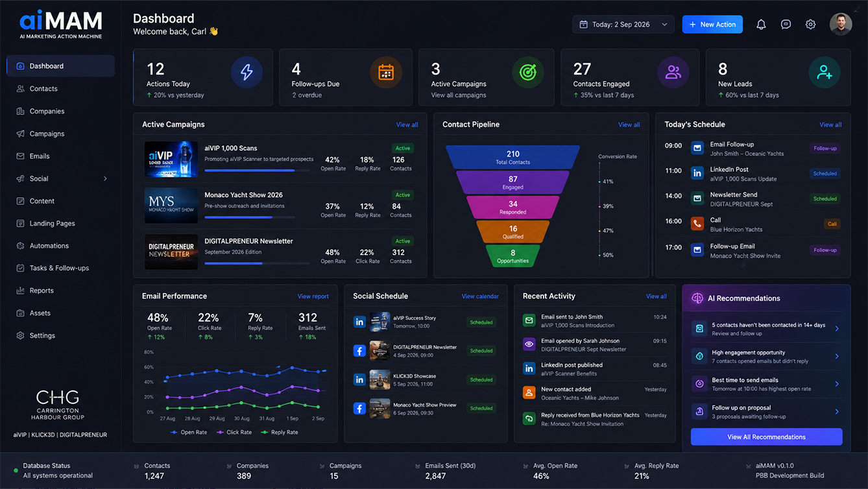The image size is (868, 489).
Task: Click the New Action button
Action: [712, 25]
